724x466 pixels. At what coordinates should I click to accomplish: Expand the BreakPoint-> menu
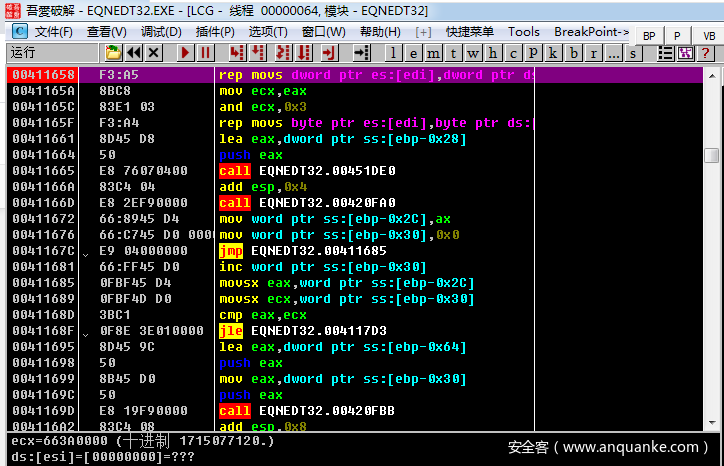591,31
